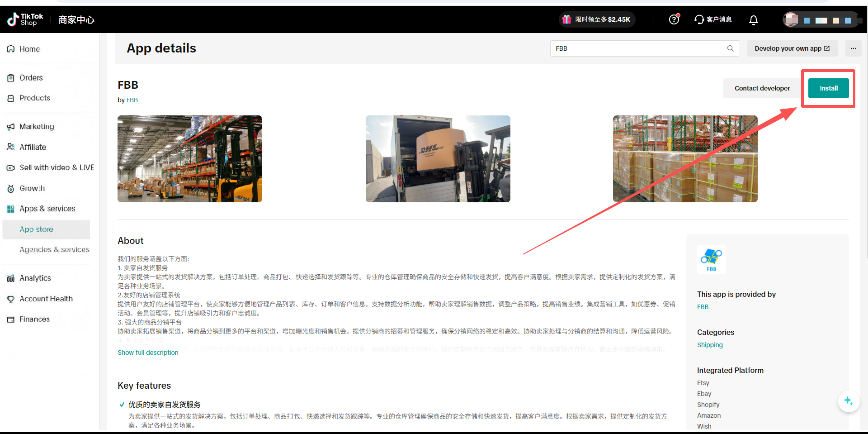
Task: Click the Analytics chart icon
Action: point(11,278)
